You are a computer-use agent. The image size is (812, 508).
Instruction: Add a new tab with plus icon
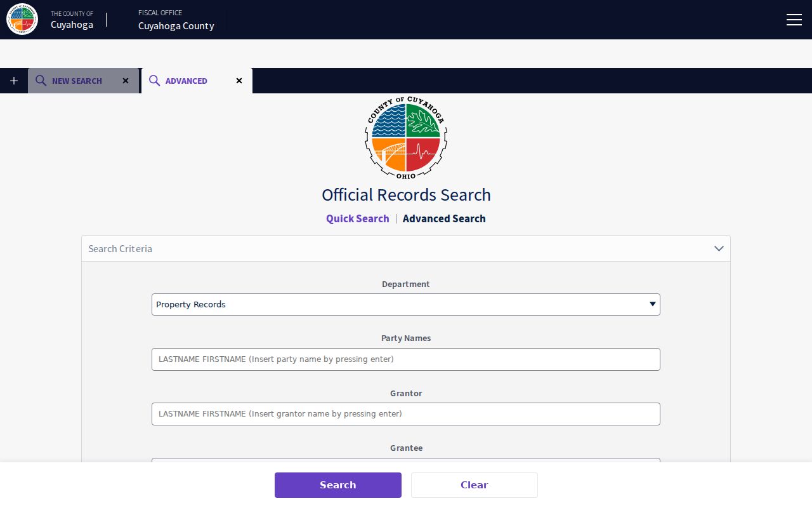14,81
